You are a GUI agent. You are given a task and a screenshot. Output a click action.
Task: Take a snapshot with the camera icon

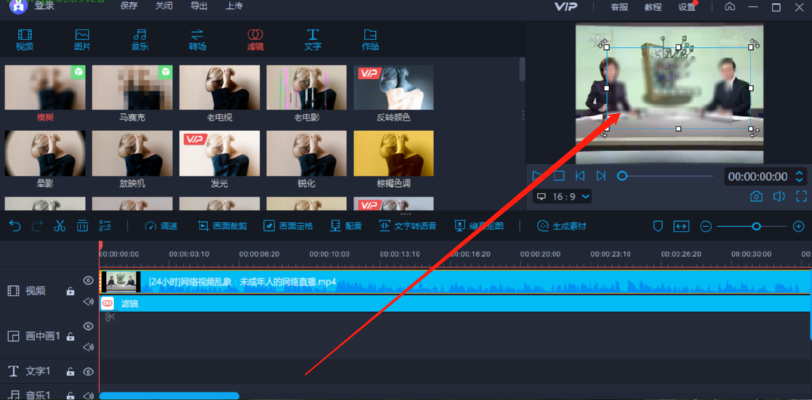[757, 197]
